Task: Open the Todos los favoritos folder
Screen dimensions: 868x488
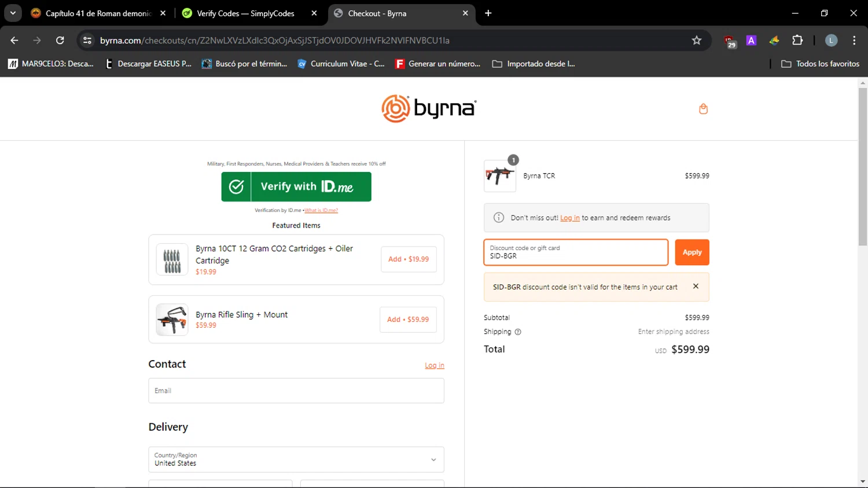Action: tap(820, 64)
